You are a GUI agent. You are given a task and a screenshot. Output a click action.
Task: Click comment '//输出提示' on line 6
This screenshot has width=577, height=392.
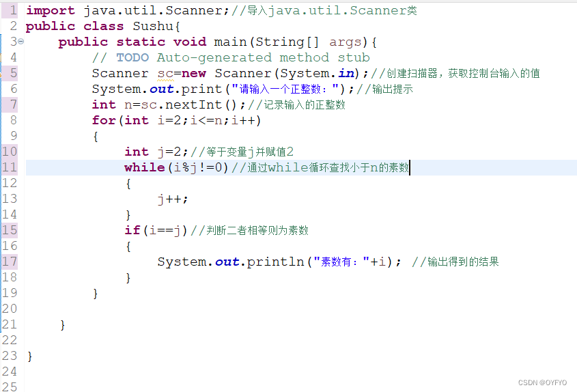[x=384, y=89]
